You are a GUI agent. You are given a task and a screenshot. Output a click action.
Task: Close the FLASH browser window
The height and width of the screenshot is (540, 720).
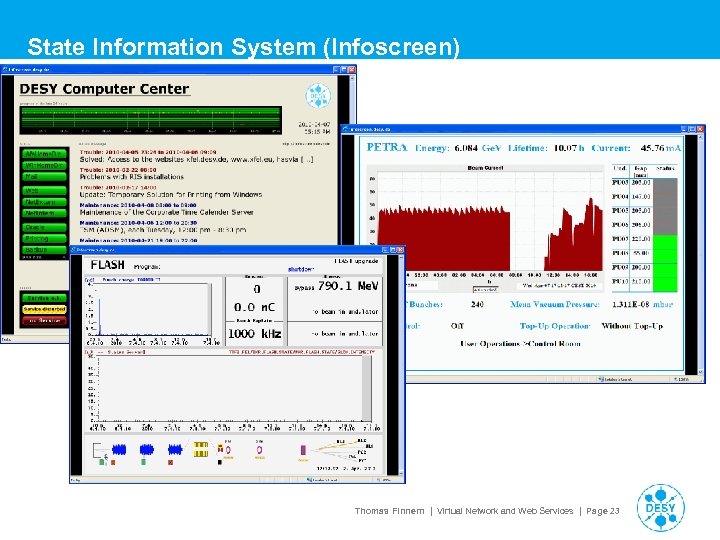click(x=400, y=249)
